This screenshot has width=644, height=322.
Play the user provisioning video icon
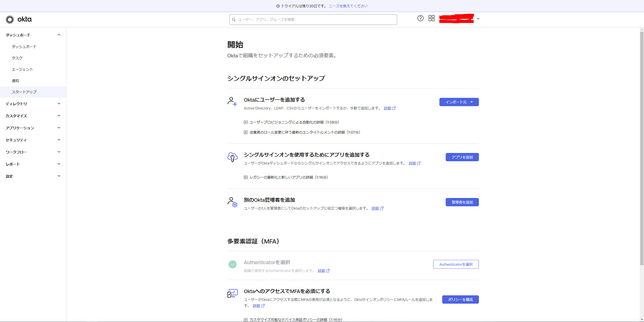click(x=246, y=122)
